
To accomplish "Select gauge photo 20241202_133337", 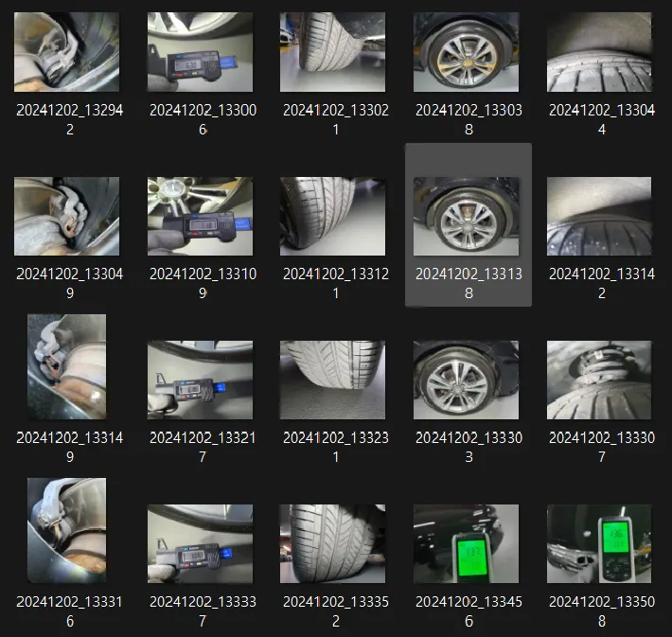I will [x=200, y=543].
